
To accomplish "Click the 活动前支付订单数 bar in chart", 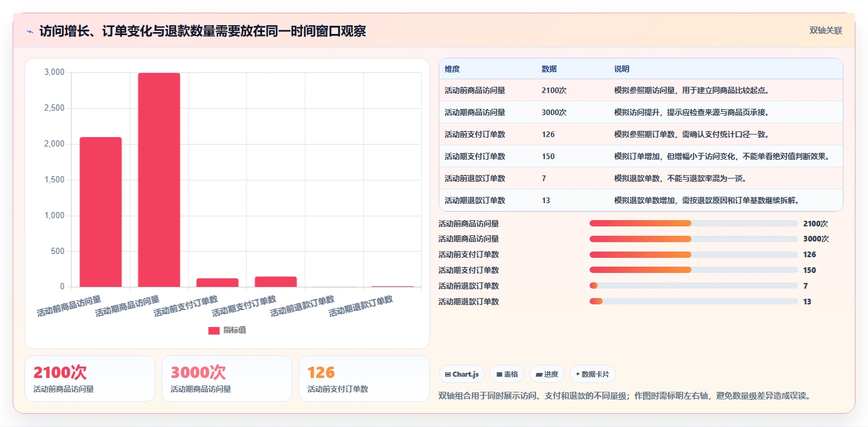I will 217,282.
